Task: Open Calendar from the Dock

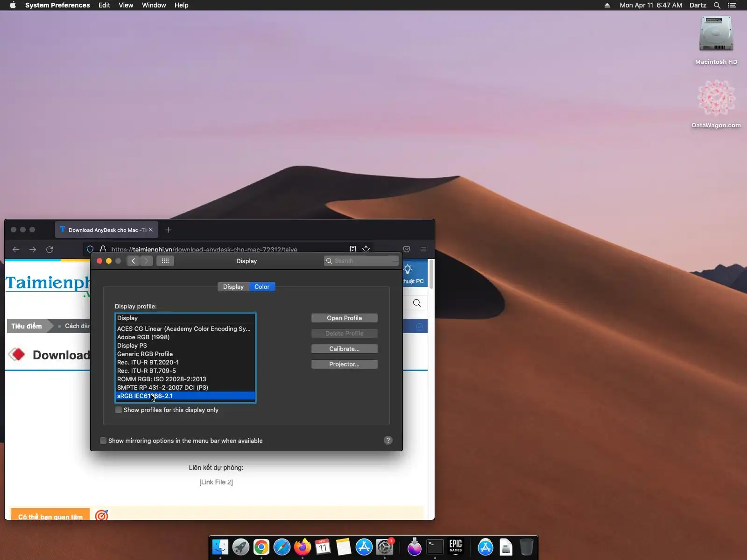Action: (x=323, y=547)
